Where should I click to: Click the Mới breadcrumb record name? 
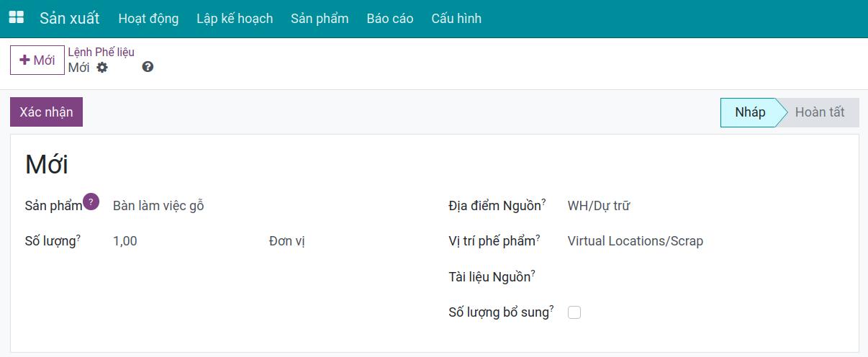click(78, 68)
